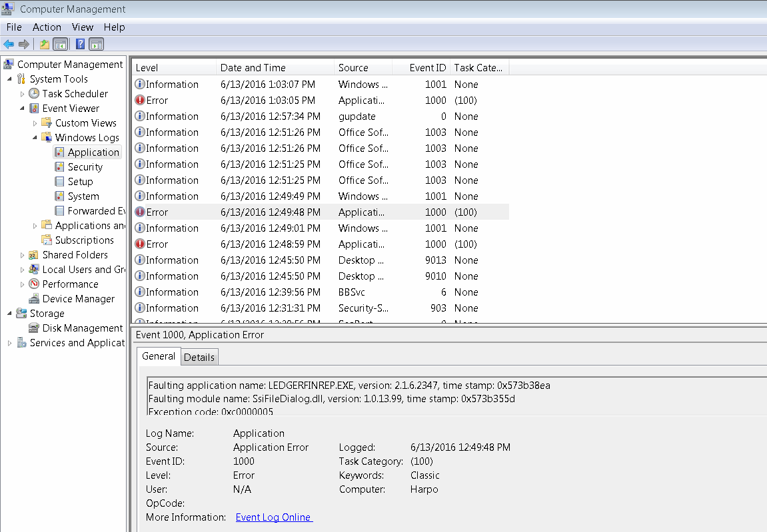This screenshot has width=767, height=532.
Task: Open Help using the question mark icon
Action: pos(80,45)
